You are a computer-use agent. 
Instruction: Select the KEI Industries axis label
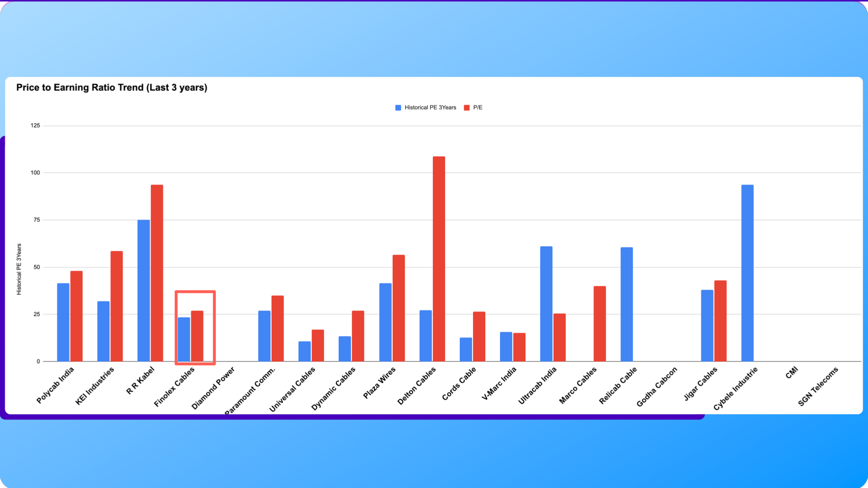click(x=95, y=385)
